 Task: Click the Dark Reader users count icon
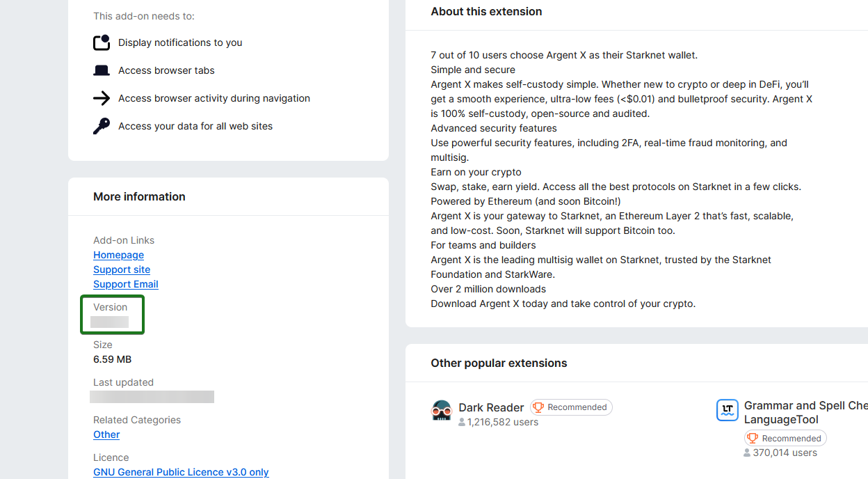coord(463,422)
